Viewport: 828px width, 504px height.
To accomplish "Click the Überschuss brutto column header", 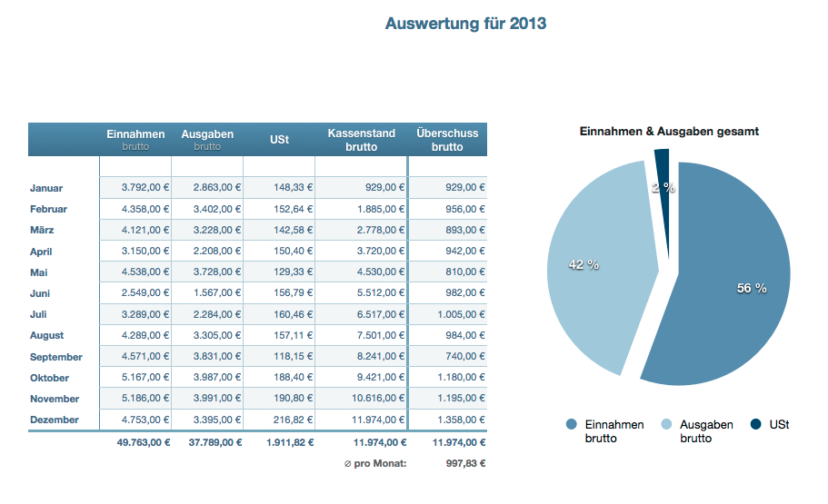I will 447,139.
